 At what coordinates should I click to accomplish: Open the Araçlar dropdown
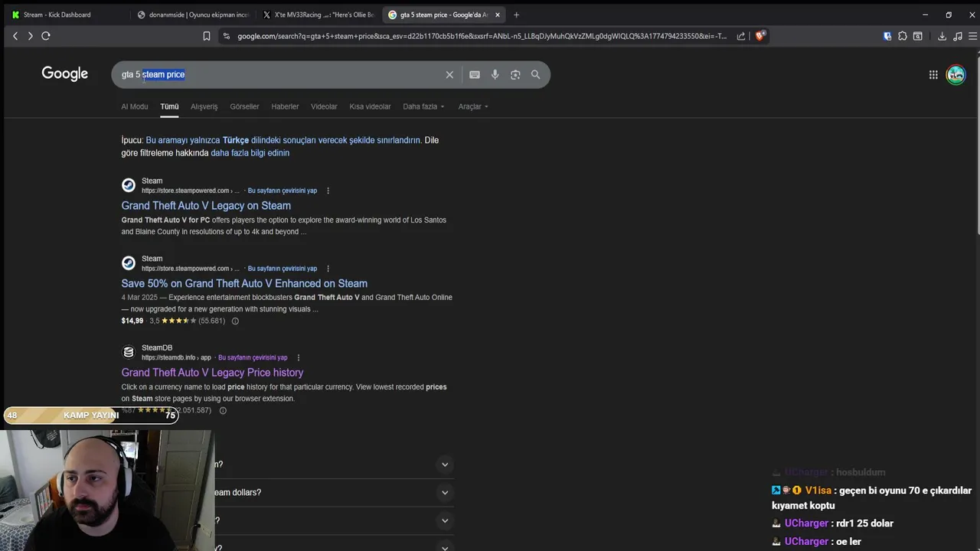[x=473, y=106]
